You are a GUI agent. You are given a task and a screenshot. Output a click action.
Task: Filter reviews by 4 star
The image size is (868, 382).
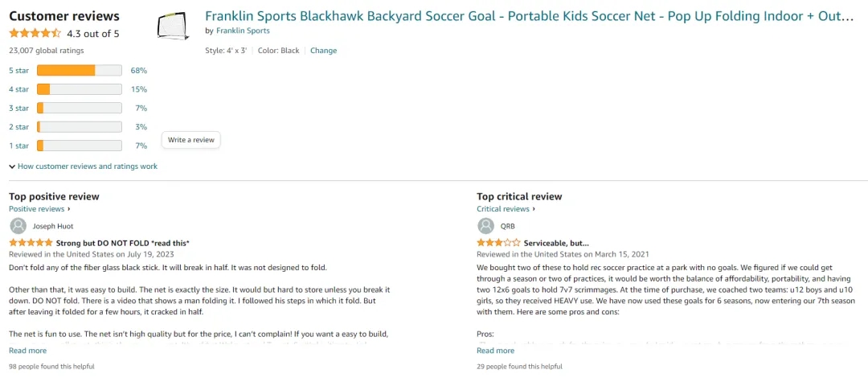point(79,89)
